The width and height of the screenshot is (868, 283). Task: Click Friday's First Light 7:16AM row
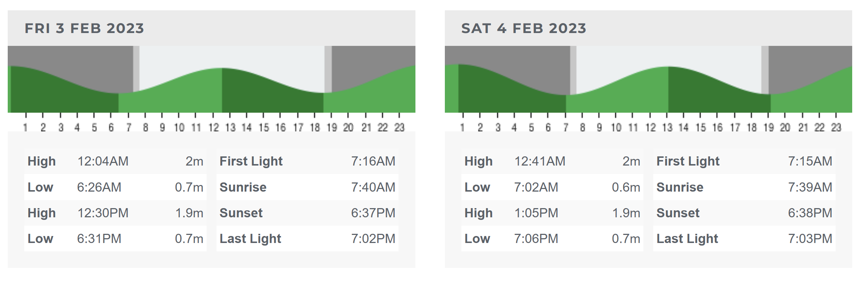point(307,161)
